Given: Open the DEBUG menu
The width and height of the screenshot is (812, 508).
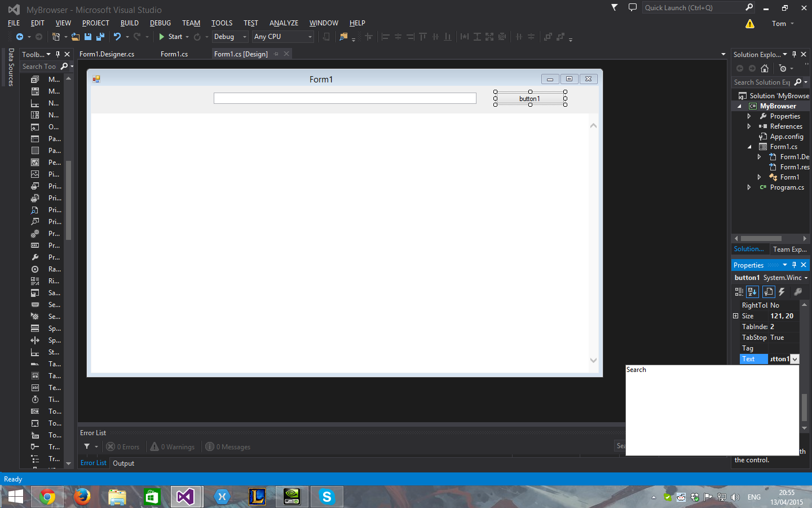Looking at the screenshot, I should pos(160,23).
